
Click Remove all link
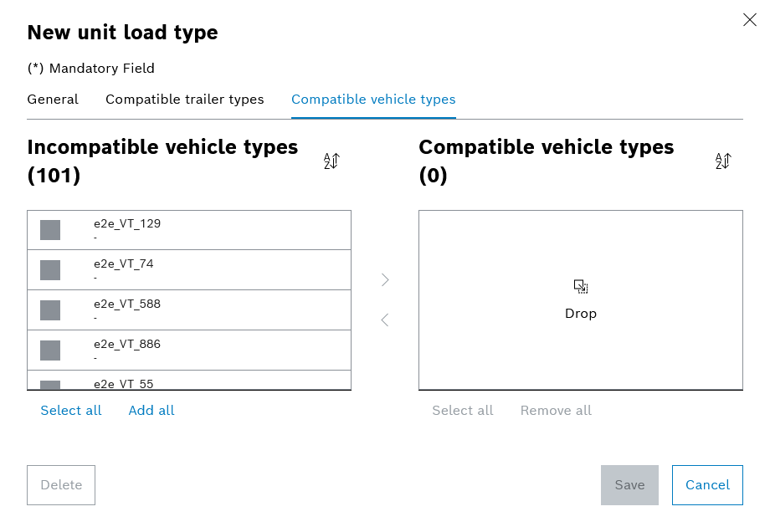[x=556, y=410]
